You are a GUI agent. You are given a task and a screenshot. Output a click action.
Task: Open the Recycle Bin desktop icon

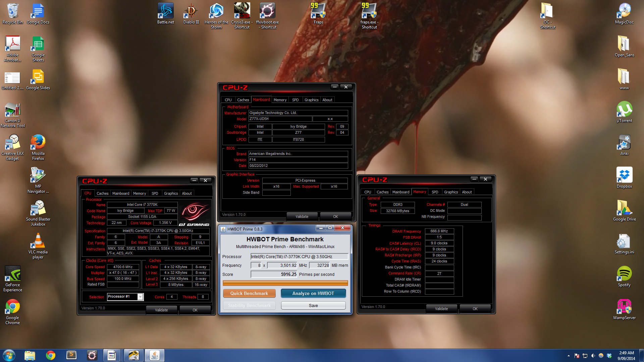tap(13, 13)
